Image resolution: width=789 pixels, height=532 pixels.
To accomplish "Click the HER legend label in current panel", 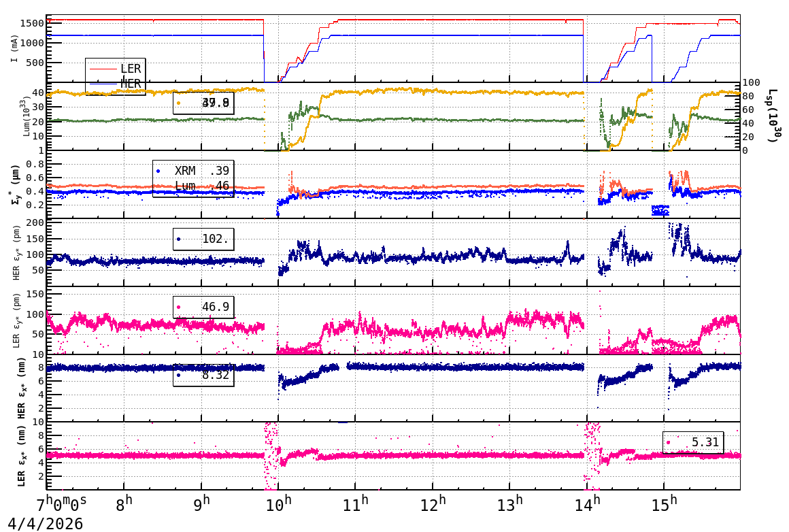I will 131,84.
